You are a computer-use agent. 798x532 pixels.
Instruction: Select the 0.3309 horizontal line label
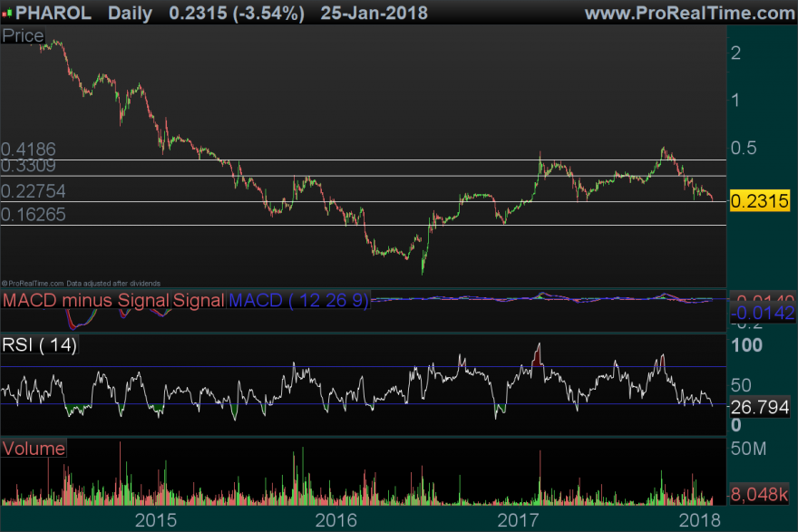(28, 166)
